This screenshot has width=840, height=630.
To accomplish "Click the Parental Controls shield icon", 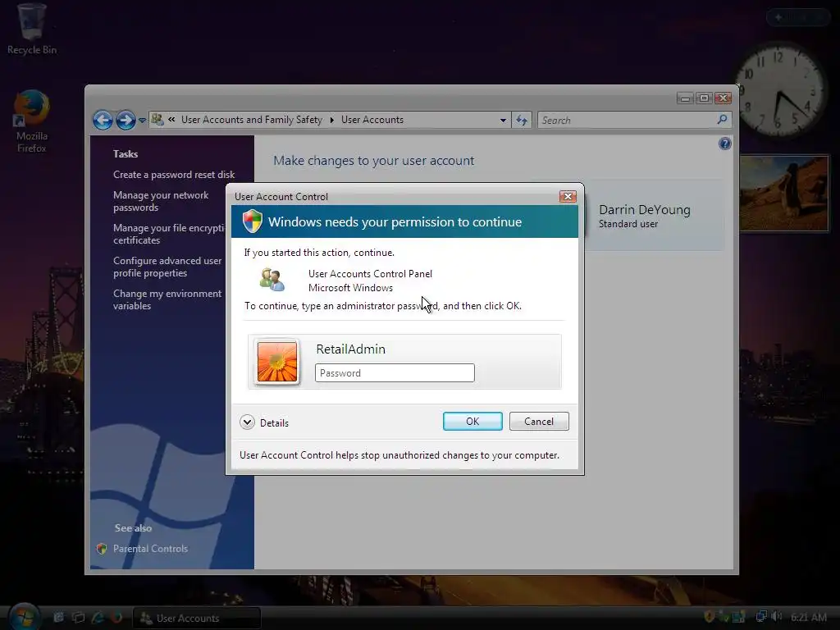I will click(102, 549).
